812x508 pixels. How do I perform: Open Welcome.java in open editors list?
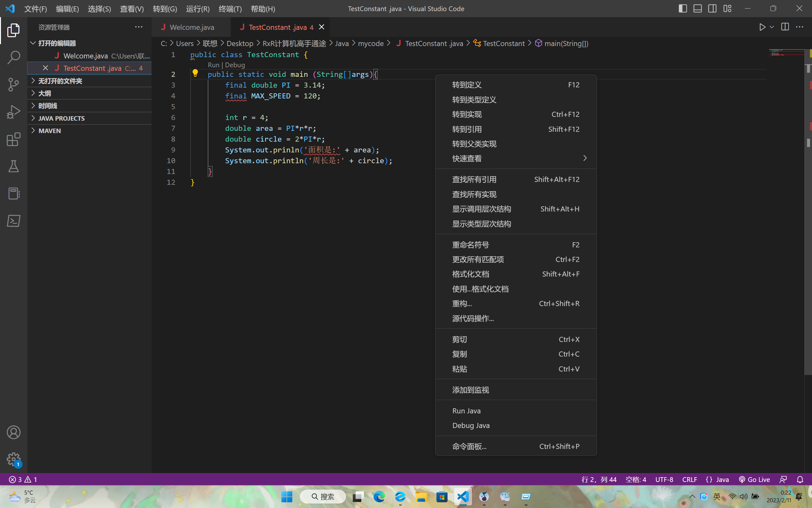89,56
